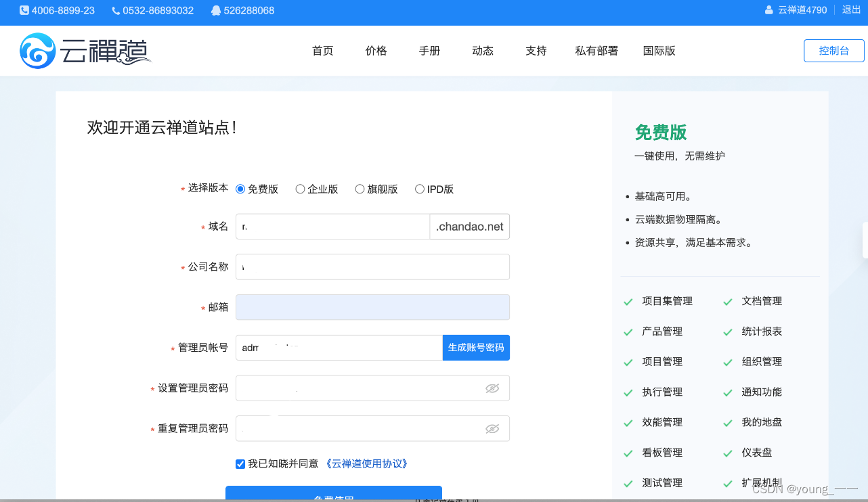Focus the 设置管理员密码 input field

point(372,388)
